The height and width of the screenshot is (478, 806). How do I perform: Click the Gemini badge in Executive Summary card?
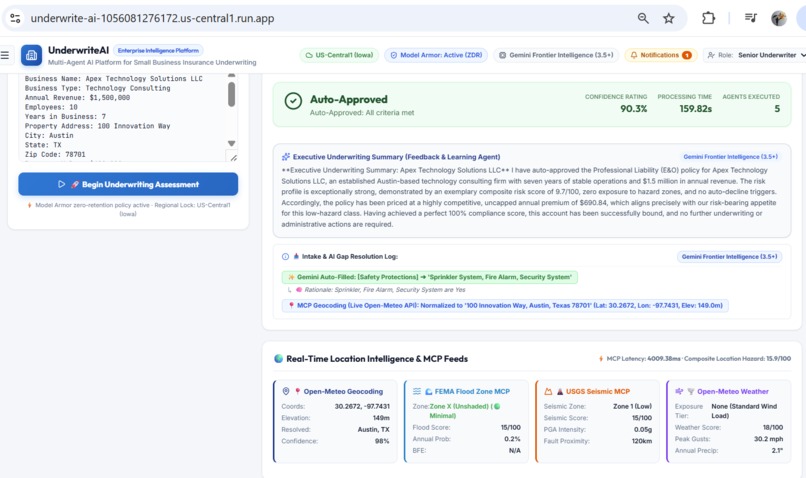point(730,157)
